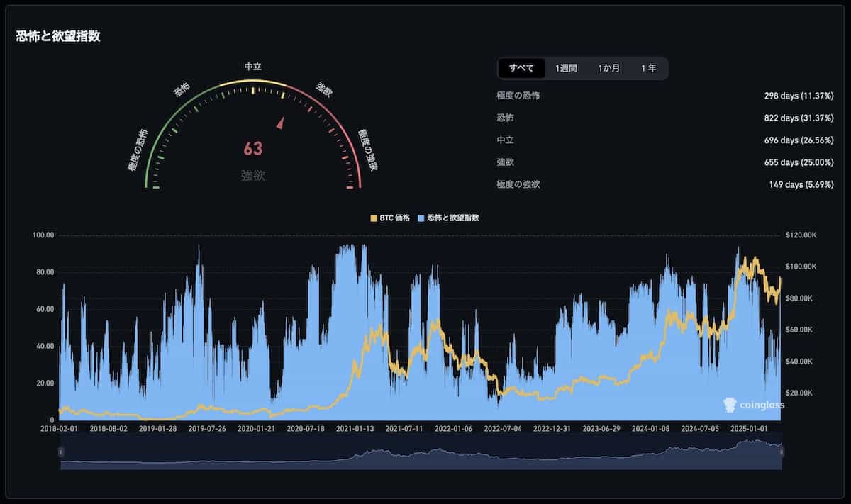Click the range overview mini chart
Screen dimensions: 851x504
point(421,452)
